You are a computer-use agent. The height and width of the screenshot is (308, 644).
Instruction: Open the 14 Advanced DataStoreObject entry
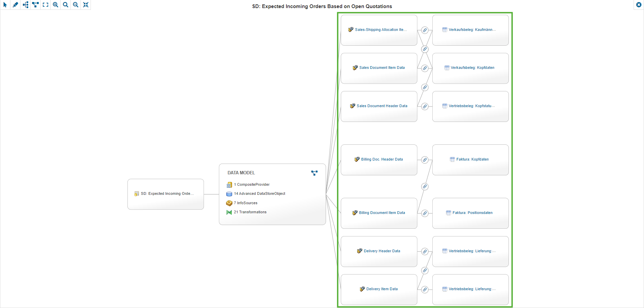click(x=259, y=193)
